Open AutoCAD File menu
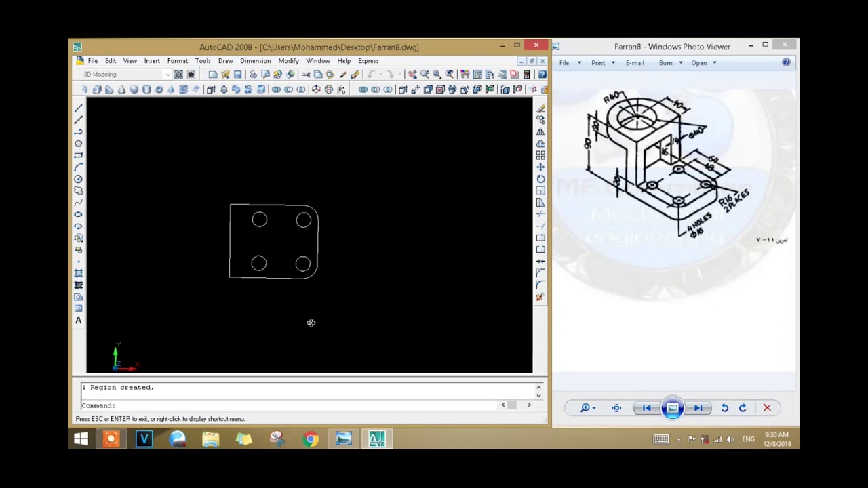 (92, 61)
